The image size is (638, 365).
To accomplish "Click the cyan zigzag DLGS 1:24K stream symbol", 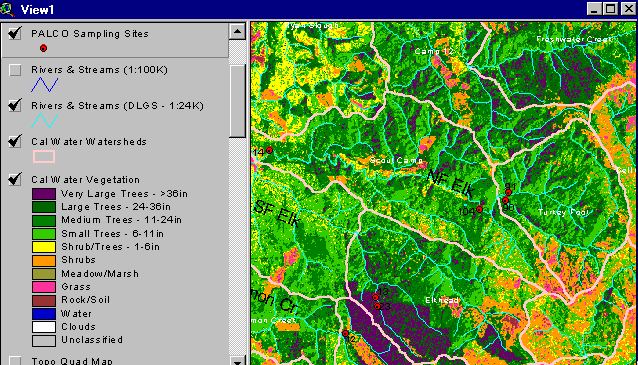I will click(44, 120).
